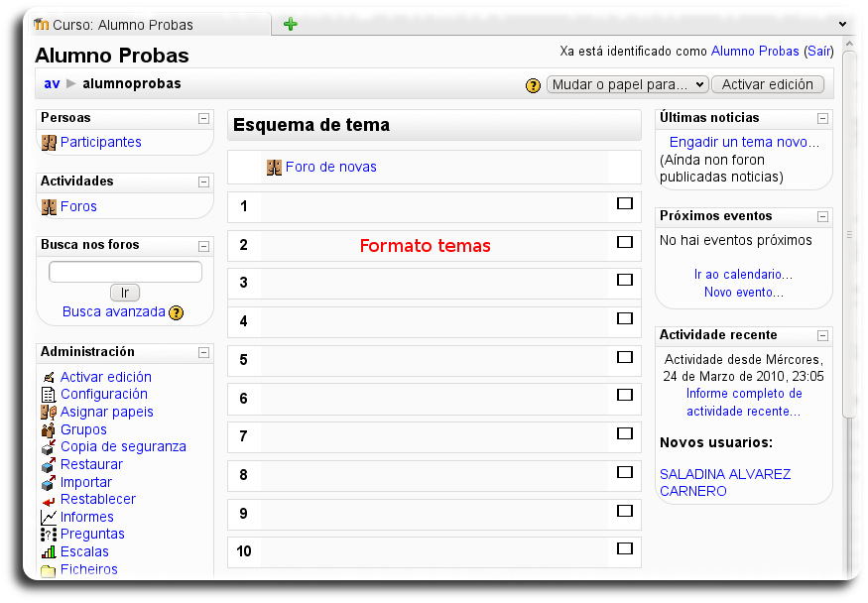868x603 pixels.
Task: Toggle the highlight checkbox for topic 1
Action: click(625, 203)
